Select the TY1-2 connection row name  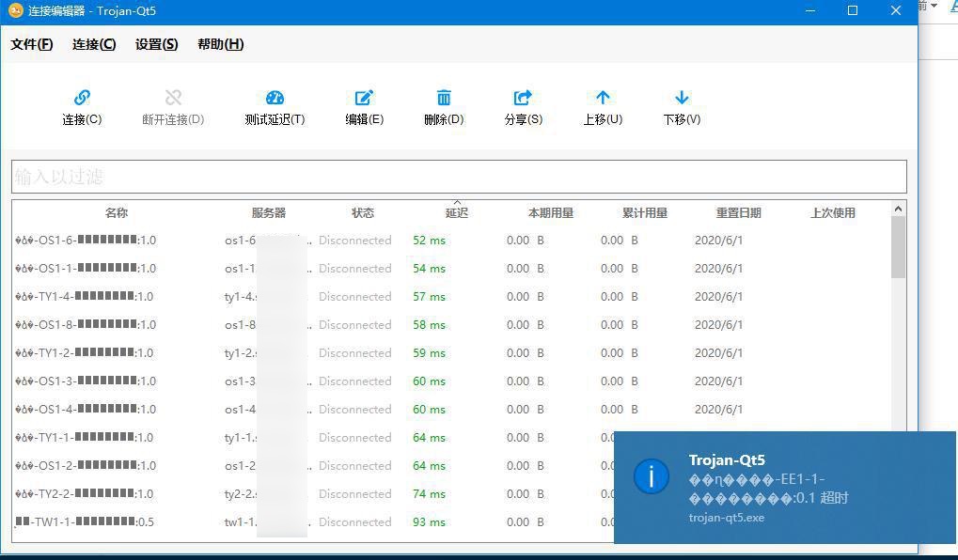(85, 352)
